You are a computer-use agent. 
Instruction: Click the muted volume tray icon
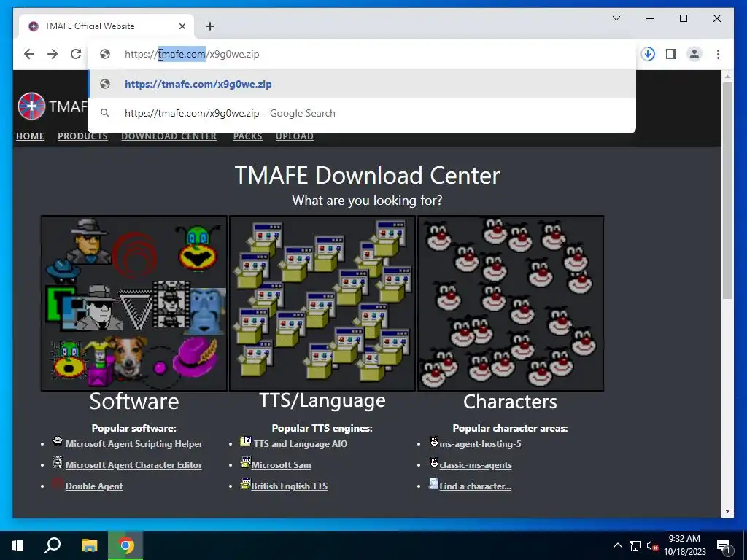click(x=652, y=545)
